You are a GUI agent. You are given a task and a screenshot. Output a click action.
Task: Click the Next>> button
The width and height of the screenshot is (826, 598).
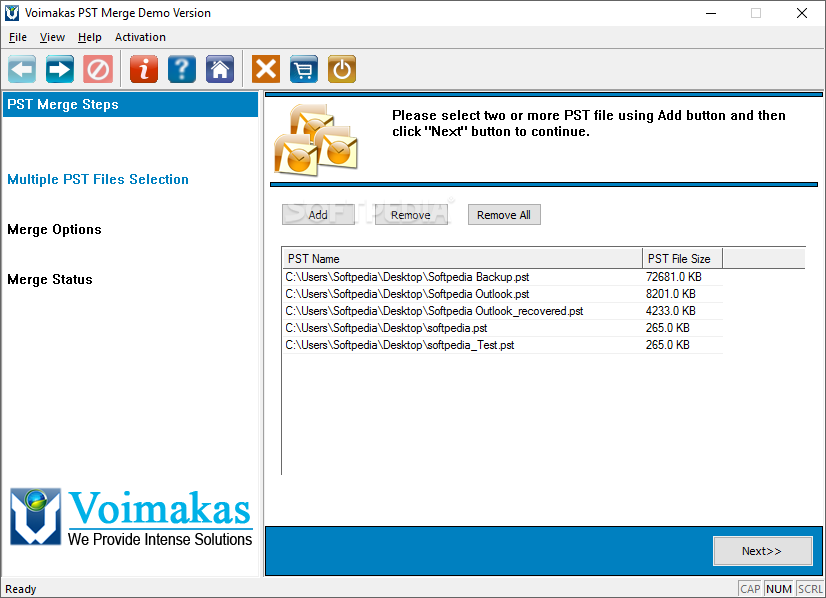tap(762, 551)
